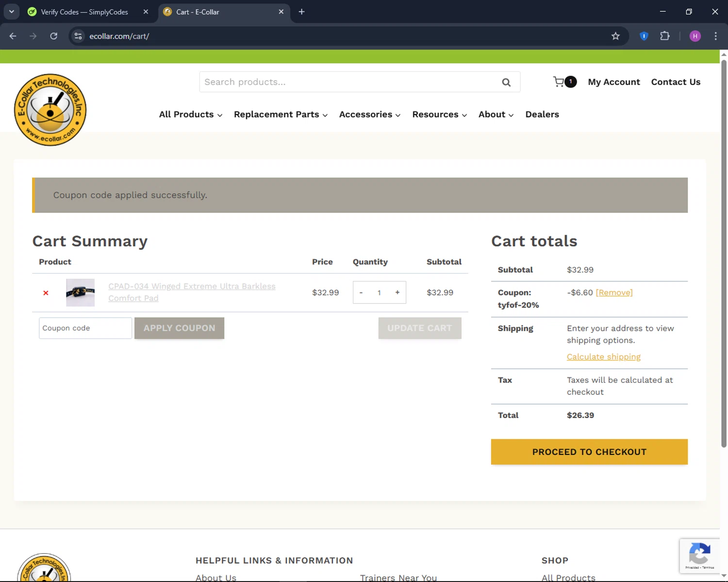The image size is (728, 582).
Task: Click the reCAPTCHA badge
Action: tap(699, 556)
